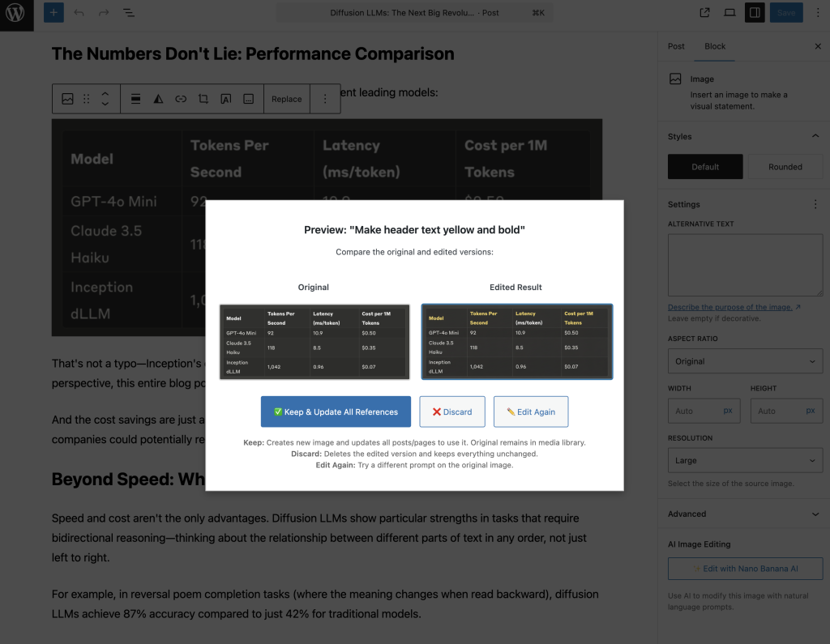Click the WordPress logo icon
830x644 pixels.
16,13
